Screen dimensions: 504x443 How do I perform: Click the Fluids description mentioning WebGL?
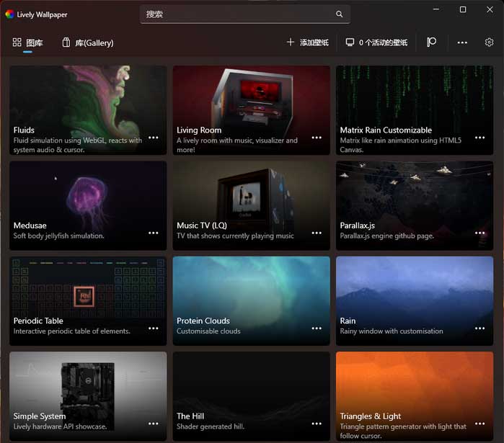[x=78, y=145]
